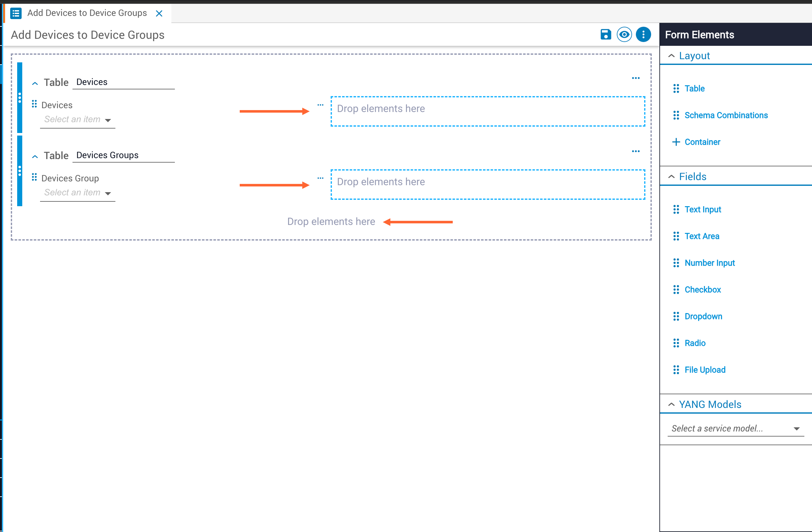Screen dimensions: 812x532
Task: Select the Radio field element
Action: (695, 343)
